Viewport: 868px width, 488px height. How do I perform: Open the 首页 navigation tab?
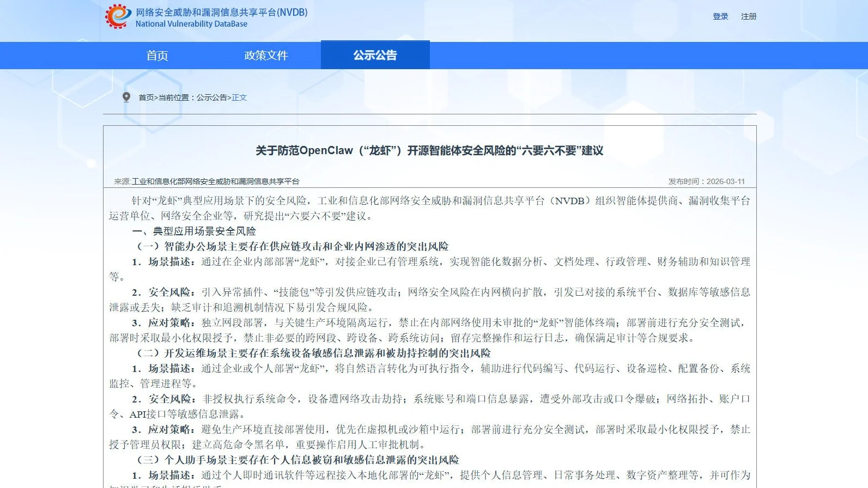[157, 55]
